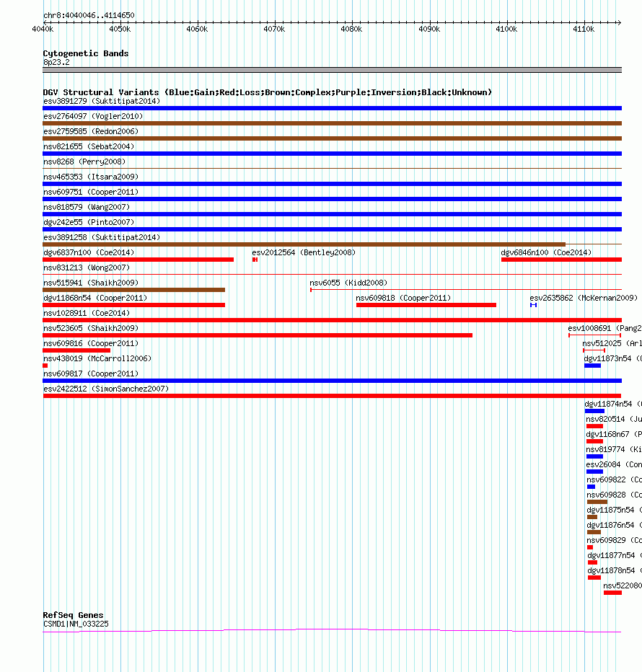Screen dimensions: 642x672
Task: Click dgv11873n54 blue gain bar
Action: 593,366
